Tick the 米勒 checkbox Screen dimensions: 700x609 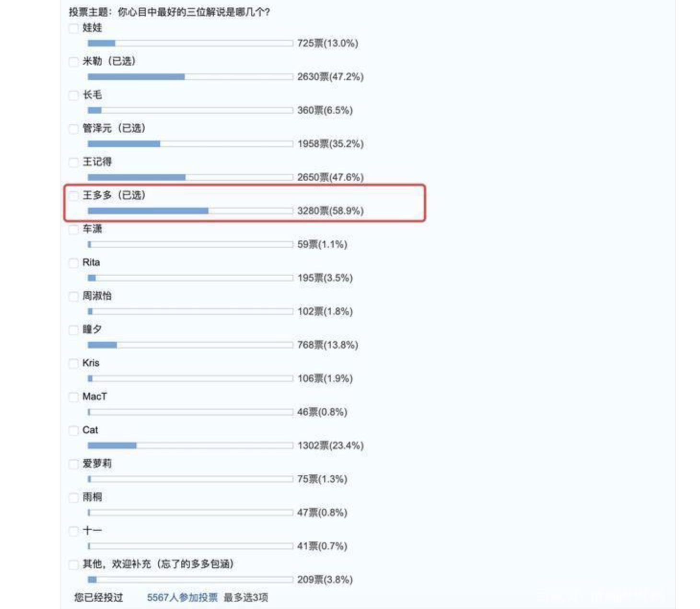tap(73, 62)
